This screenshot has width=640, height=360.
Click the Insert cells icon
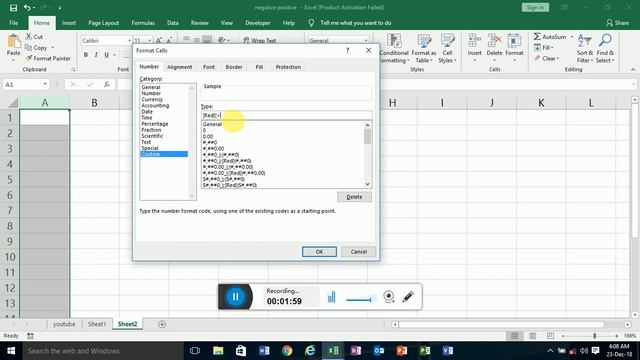pos(474,41)
